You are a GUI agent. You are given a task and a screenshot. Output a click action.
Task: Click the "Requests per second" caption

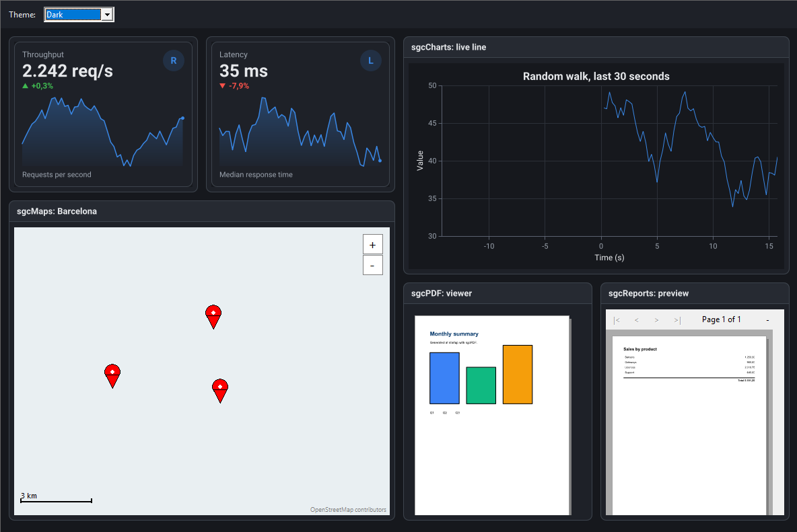[x=57, y=175]
